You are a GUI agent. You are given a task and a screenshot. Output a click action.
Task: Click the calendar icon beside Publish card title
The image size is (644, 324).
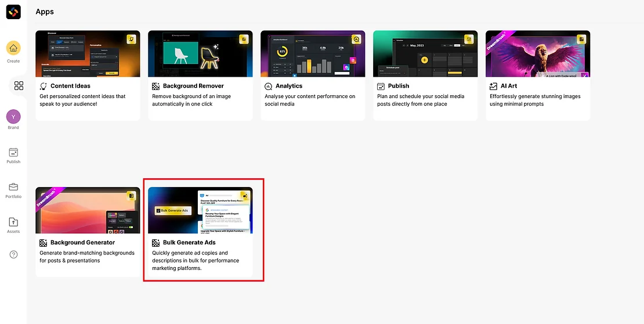pos(381,87)
